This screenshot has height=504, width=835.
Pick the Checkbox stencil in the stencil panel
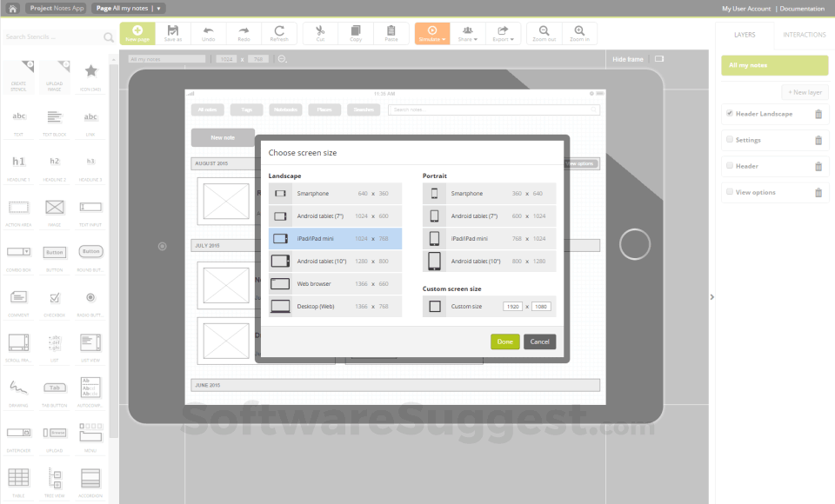point(54,296)
